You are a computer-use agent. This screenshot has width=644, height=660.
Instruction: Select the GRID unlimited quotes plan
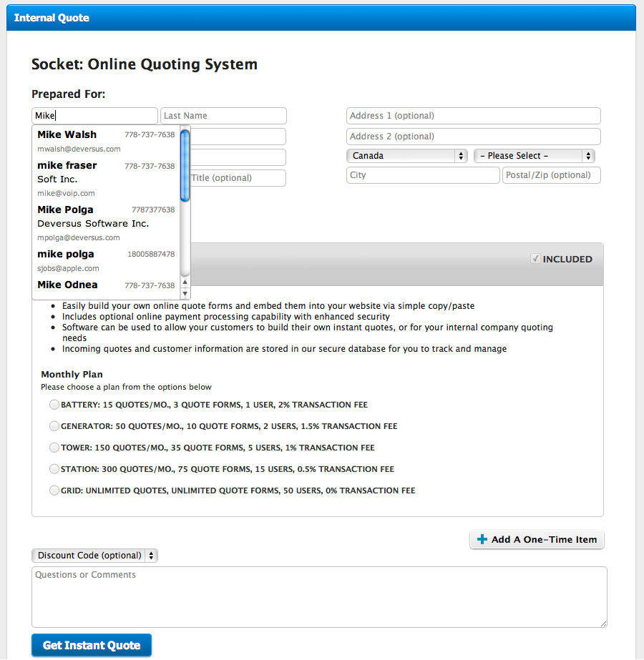coord(54,491)
